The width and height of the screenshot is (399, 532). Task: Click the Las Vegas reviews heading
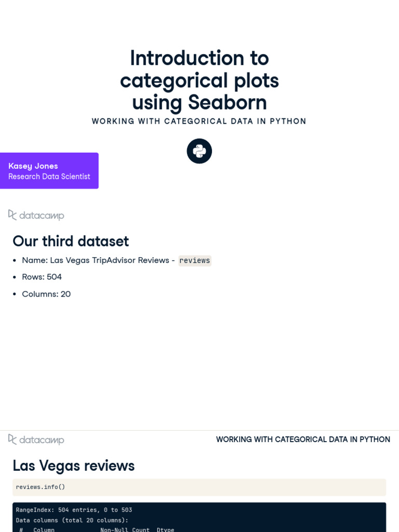pyautogui.click(x=74, y=466)
